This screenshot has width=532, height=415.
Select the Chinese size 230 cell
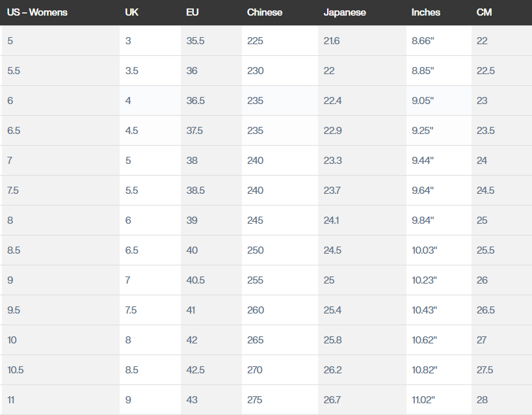256,71
